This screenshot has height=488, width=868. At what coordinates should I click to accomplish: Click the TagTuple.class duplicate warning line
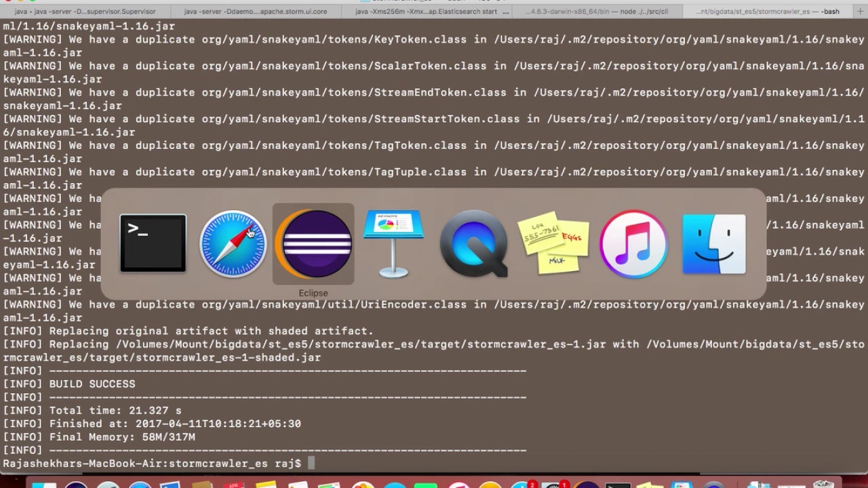(434, 178)
